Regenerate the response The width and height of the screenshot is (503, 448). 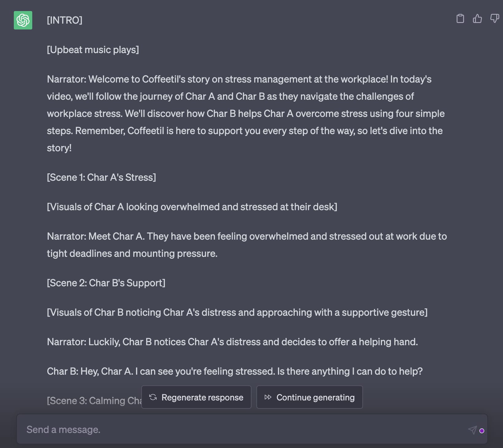click(196, 397)
